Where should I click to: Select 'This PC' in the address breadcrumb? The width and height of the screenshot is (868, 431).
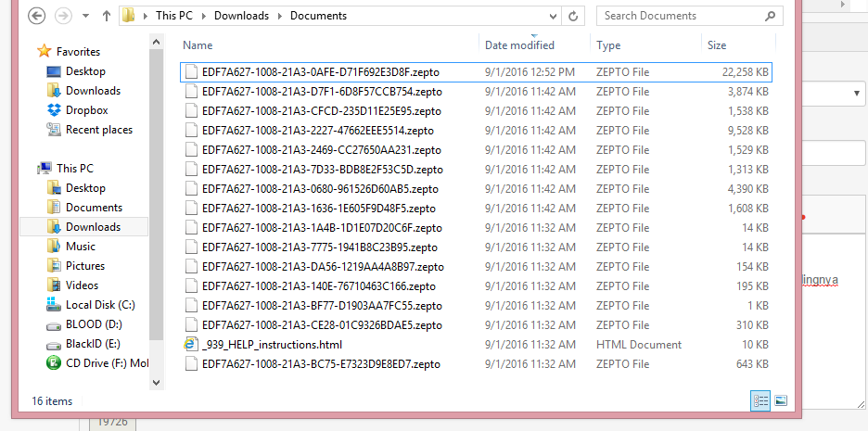173,16
